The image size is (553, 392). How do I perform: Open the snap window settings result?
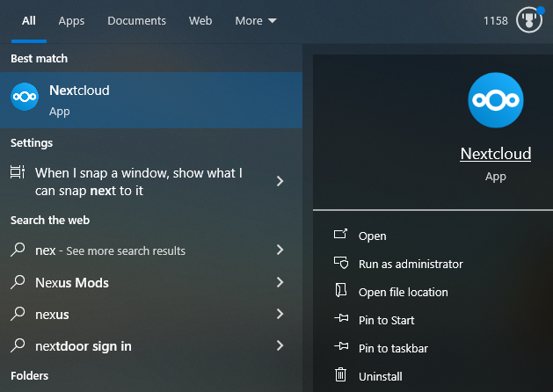pos(151,182)
